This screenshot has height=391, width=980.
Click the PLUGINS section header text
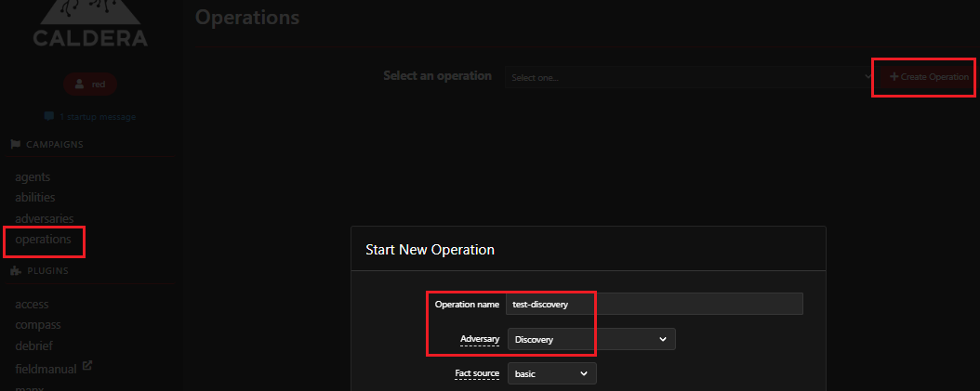click(x=48, y=271)
